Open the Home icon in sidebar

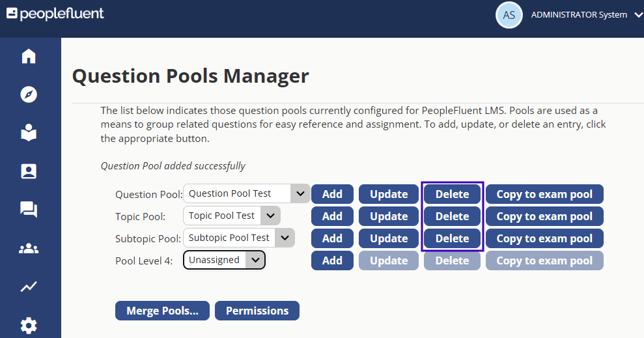29,56
